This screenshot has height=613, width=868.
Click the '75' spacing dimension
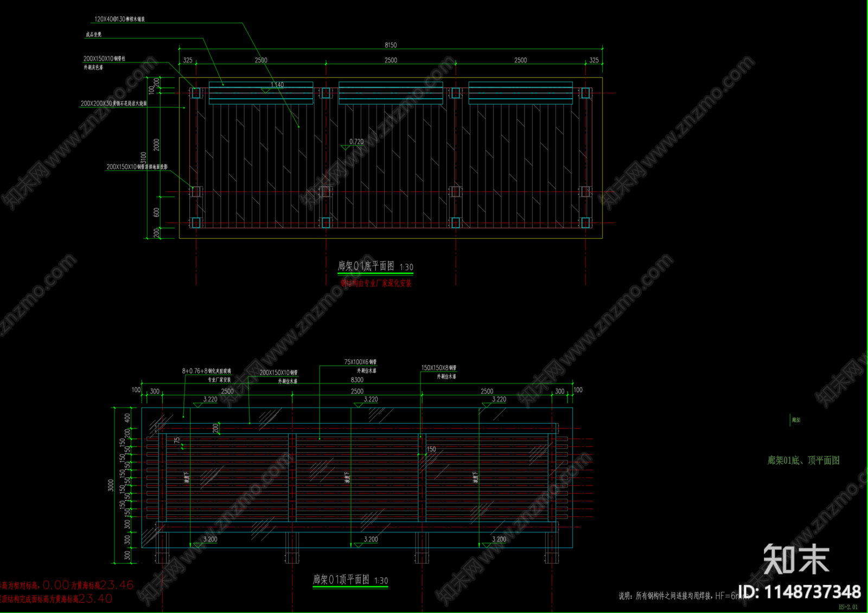177,440
